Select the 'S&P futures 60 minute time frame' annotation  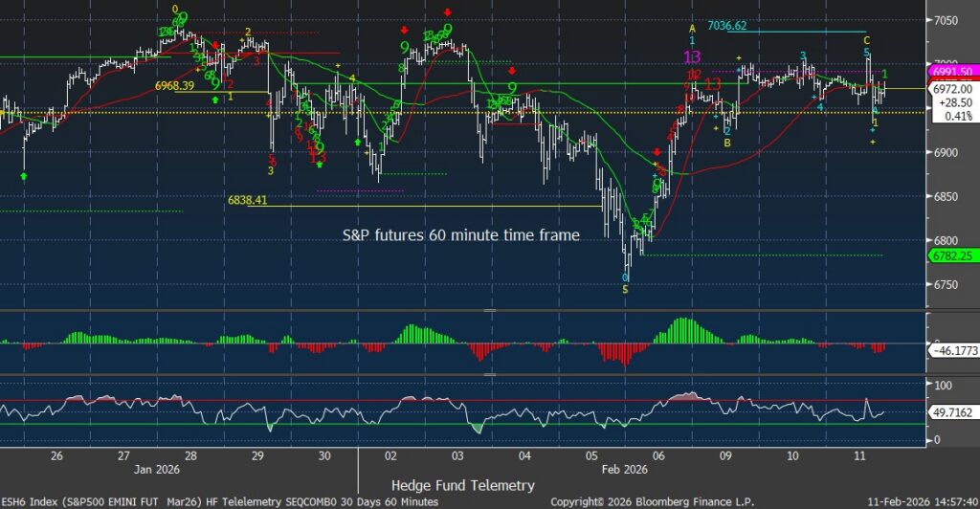tap(461, 233)
